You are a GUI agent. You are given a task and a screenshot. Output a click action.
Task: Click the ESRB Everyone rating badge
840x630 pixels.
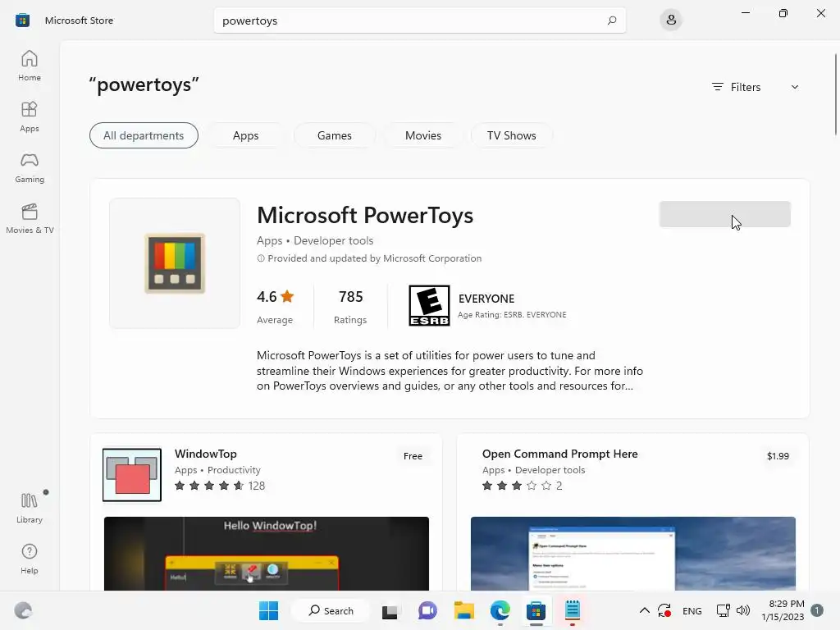[429, 305]
